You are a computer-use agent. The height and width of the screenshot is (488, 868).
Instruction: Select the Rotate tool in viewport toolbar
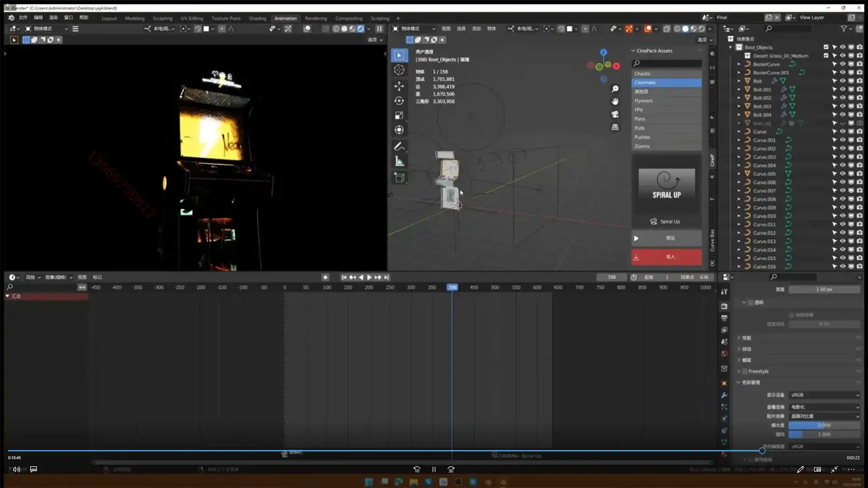point(399,101)
